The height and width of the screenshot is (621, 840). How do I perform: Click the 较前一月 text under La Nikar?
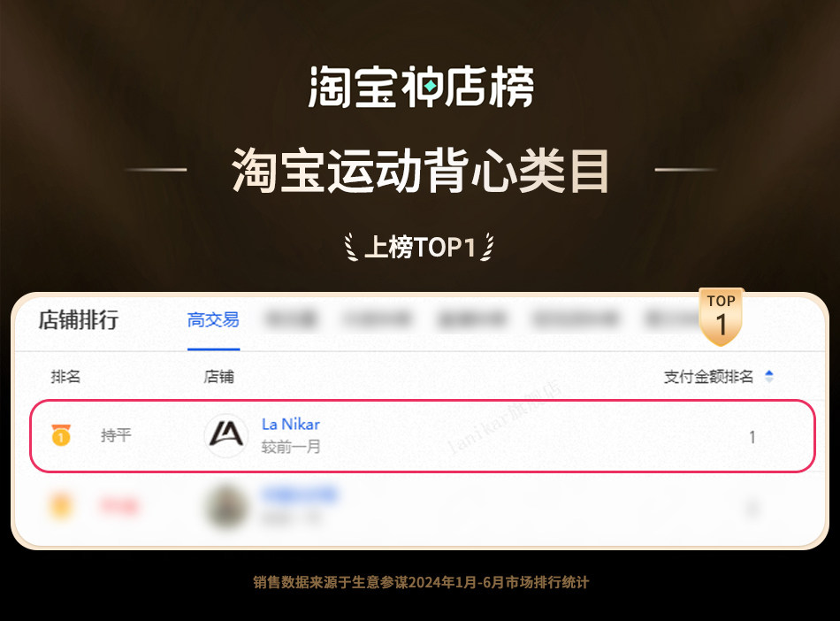coord(291,447)
